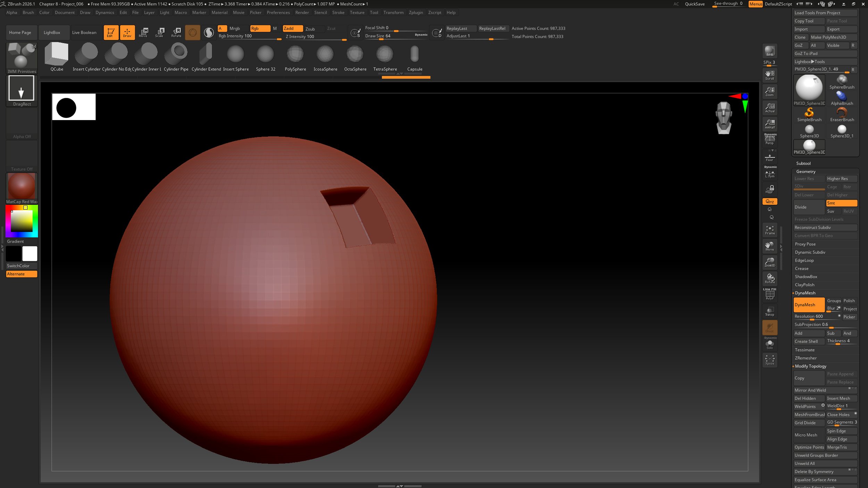Screen dimensions: 868x488
Task: Enable Transp transparency mode icon
Action: [769, 311]
